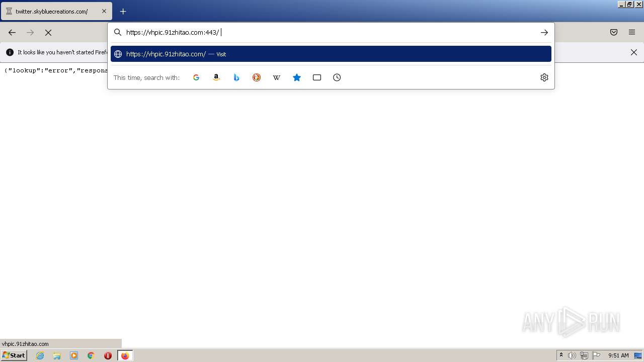Show hidden system tray icons
Image resolution: width=644 pixels, height=362 pixels.
[x=561, y=355]
